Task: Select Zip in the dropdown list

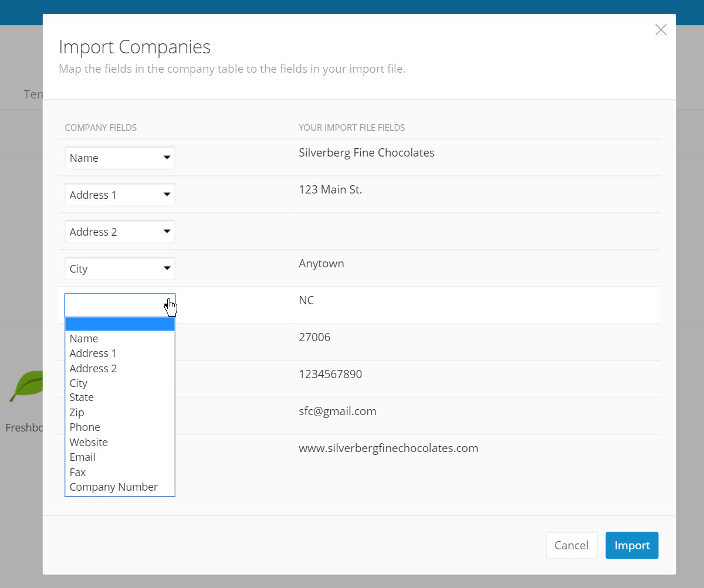Action: 120,412
